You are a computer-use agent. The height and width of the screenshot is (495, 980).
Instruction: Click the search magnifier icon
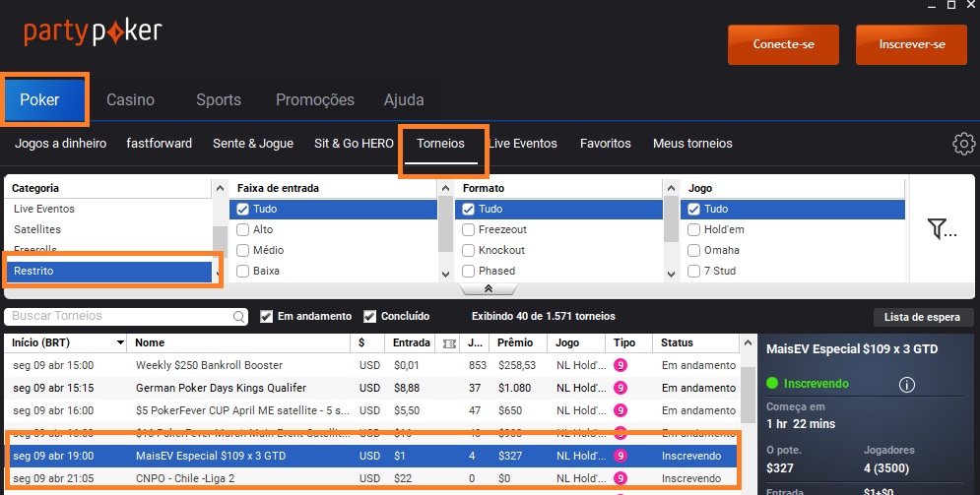point(238,317)
